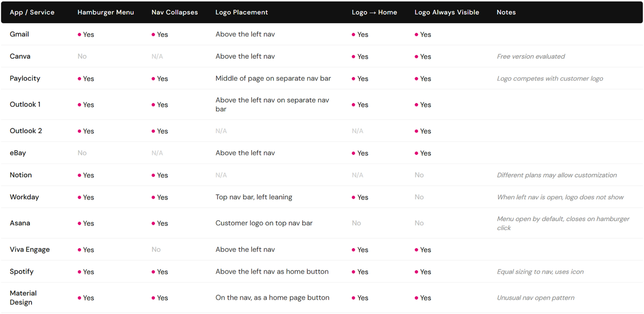Image resolution: width=644 pixels, height=314 pixels.
Task: Select the eBay row label
Action: click(18, 153)
